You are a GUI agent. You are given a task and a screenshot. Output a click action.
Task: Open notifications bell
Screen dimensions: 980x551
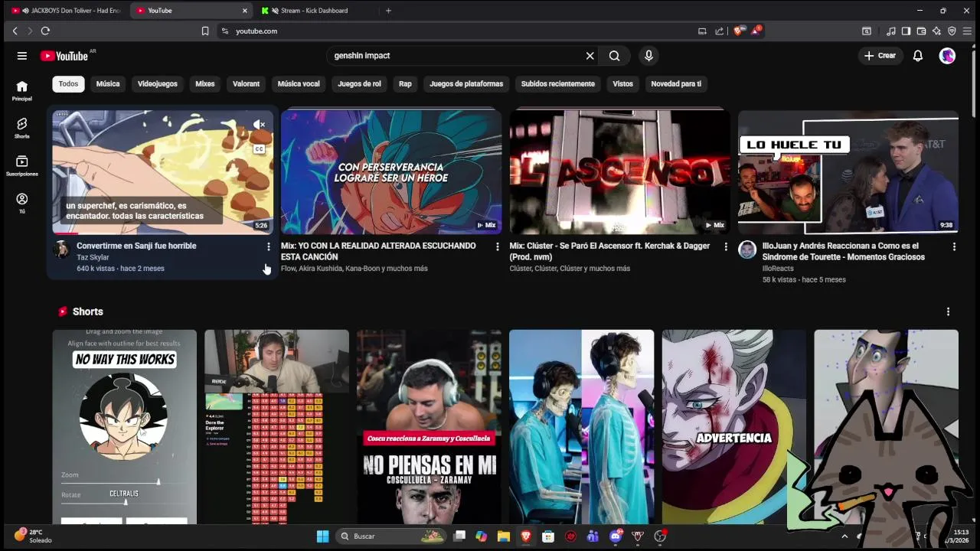(x=917, y=56)
